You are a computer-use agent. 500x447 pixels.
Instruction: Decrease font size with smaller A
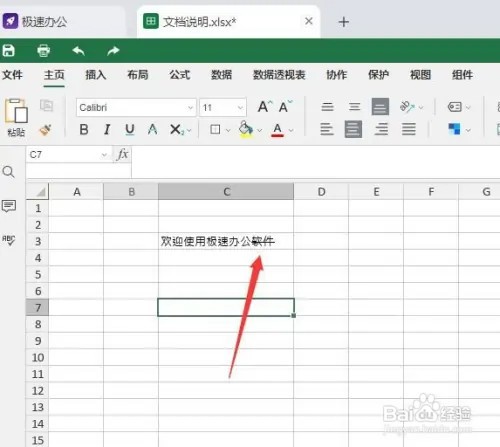[285, 107]
